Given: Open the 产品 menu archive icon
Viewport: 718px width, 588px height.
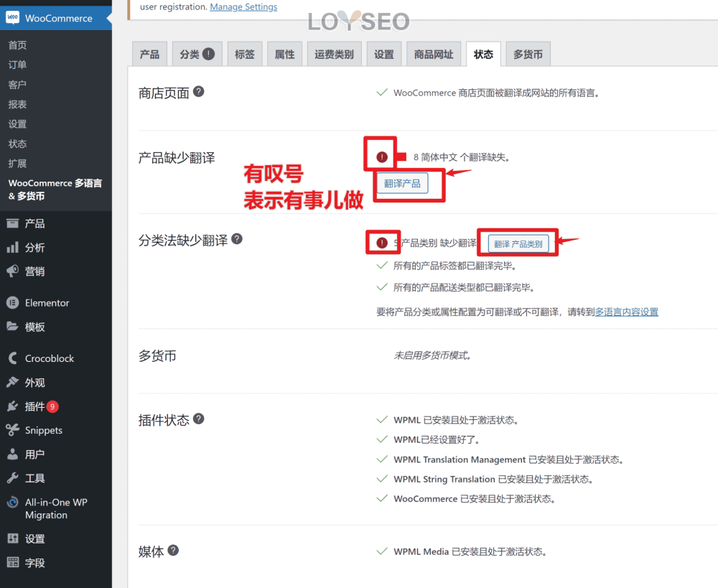Looking at the screenshot, I should coord(12,223).
